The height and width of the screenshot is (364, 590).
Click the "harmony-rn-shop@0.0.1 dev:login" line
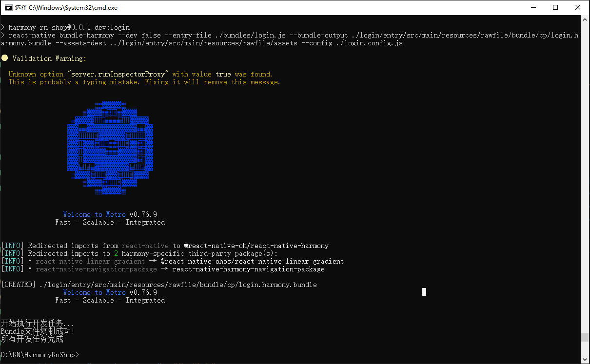pos(65,27)
